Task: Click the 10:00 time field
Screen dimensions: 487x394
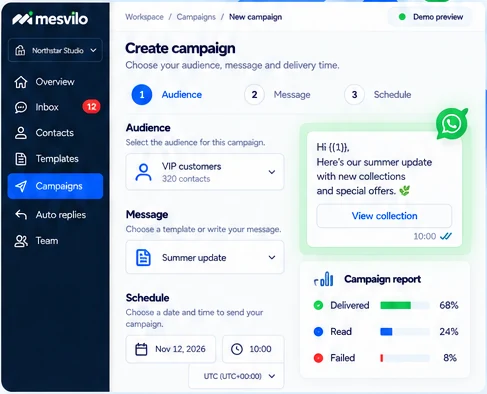Action: [x=253, y=349]
